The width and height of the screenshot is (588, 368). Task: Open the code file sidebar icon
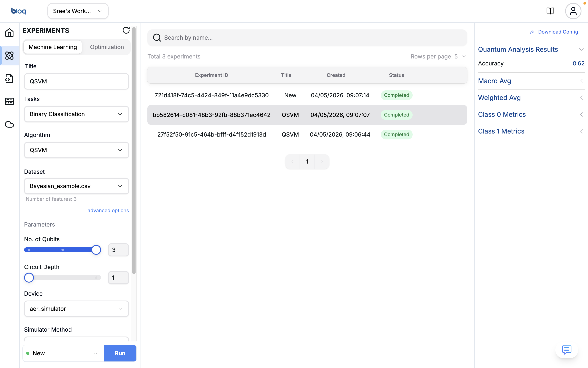tap(9, 78)
